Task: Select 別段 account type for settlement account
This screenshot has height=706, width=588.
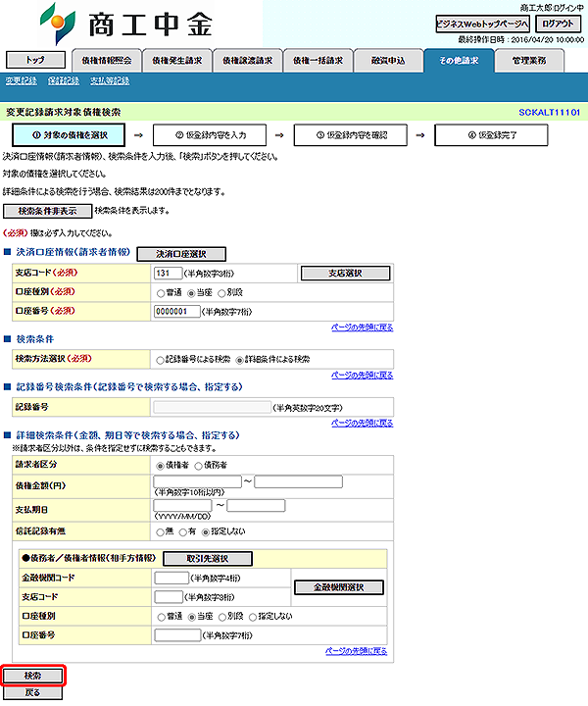Action: 221,293
